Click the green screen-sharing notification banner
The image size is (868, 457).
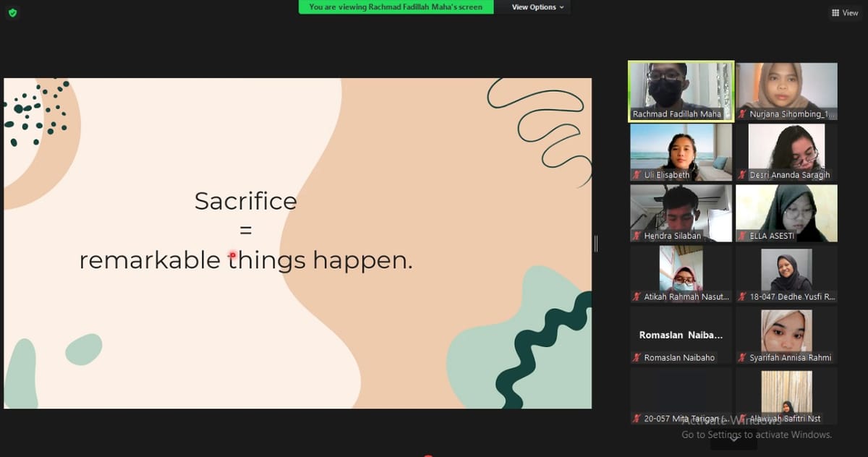click(x=396, y=7)
